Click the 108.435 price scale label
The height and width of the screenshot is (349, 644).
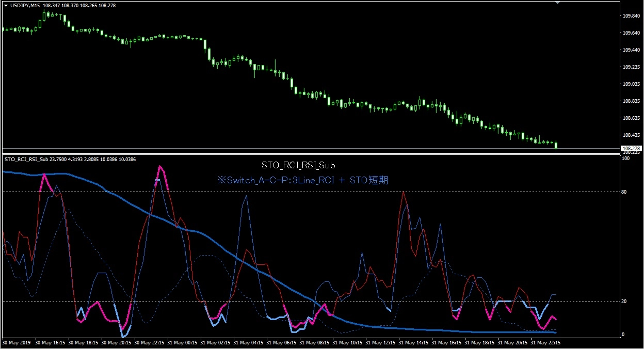[631, 135]
